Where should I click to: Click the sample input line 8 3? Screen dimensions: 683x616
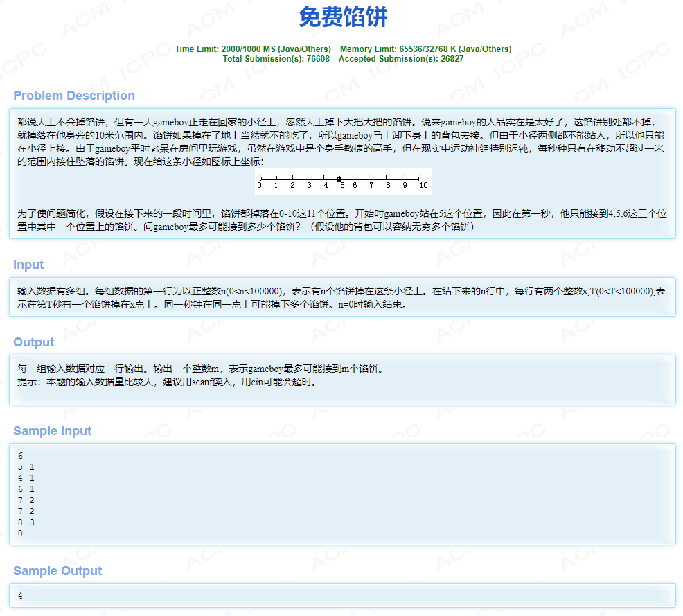click(x=26, y=522)
